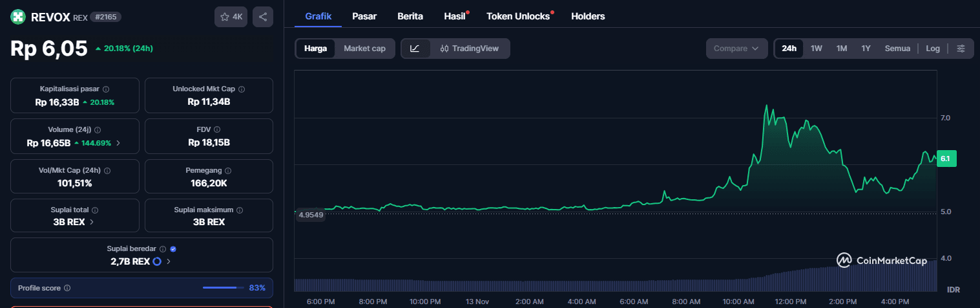Show info icon next to Unlocked Mkt Cap
Screen dimensions: 980x308
tap(242, 89)
